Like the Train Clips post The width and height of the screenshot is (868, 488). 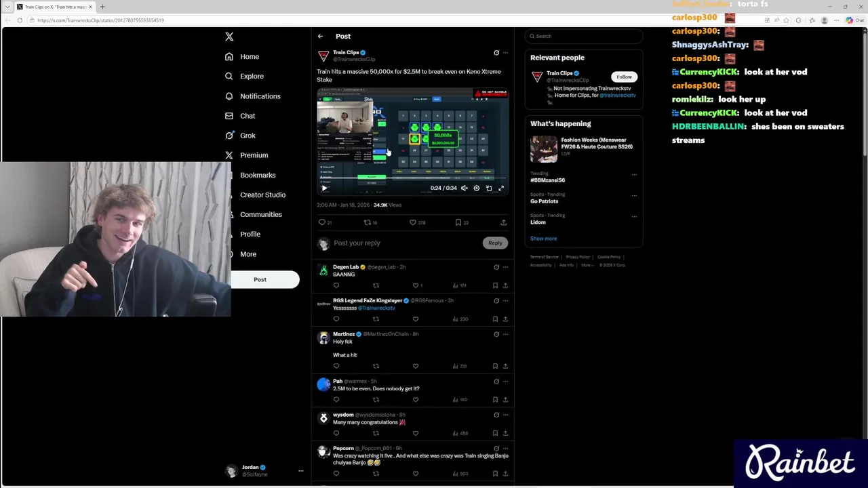(413, 222)
